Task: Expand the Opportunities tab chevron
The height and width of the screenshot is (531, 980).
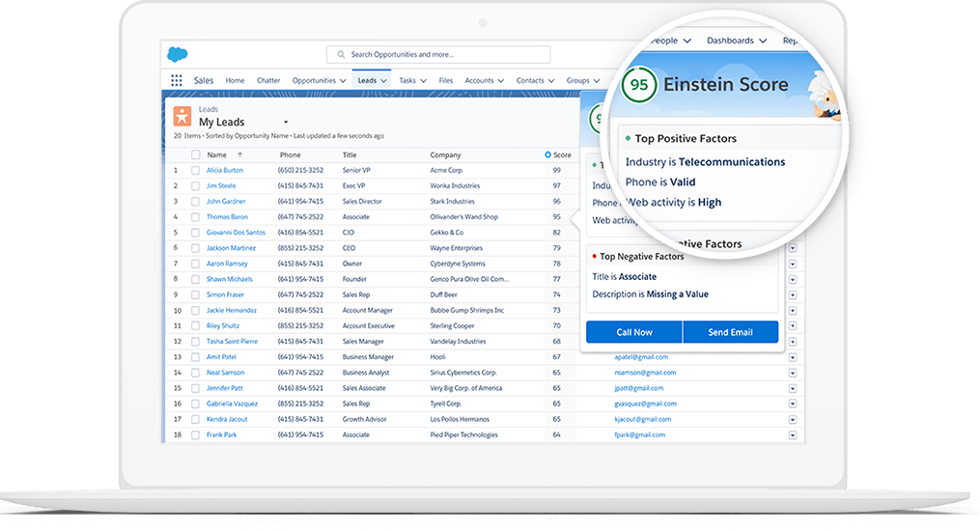Action: [x=343, y=80]
